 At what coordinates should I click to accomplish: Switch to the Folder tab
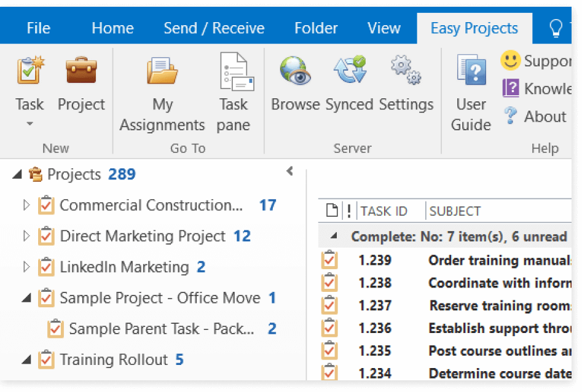pyautogui.click(x=316, y=28)
